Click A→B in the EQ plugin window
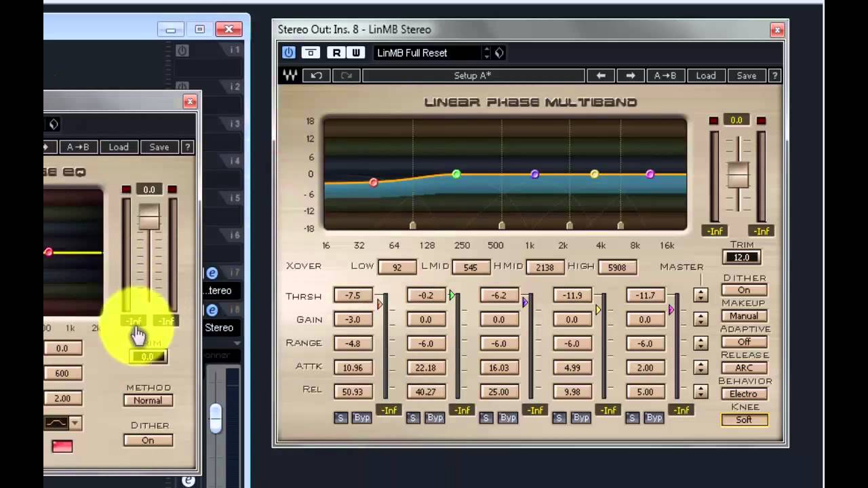The height and width of the screenshot is (488, 868). click(x=78, y=147)
